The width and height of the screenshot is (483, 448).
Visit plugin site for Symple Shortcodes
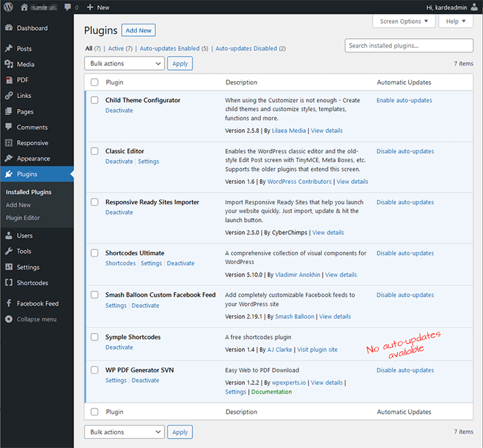(x=317, y=349)
